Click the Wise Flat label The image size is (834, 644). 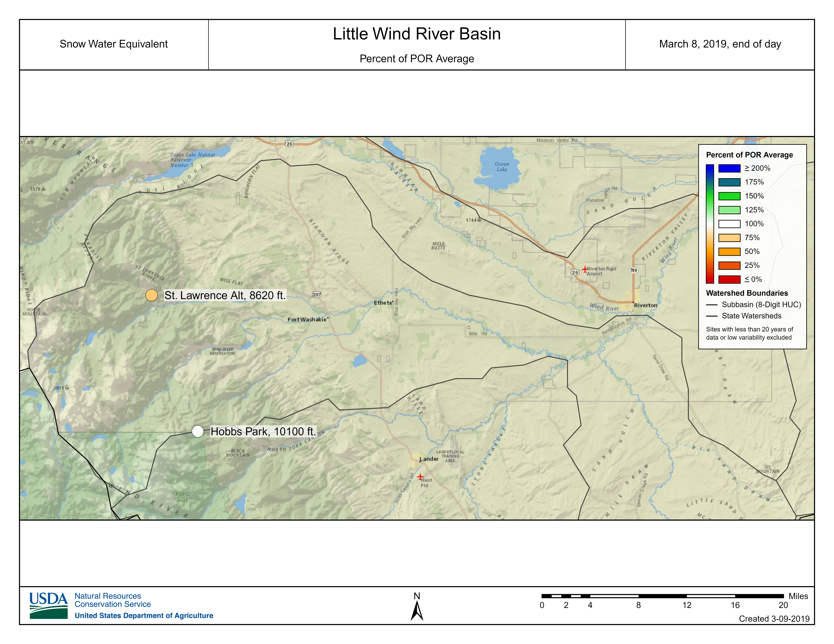(x=231, y=282)
